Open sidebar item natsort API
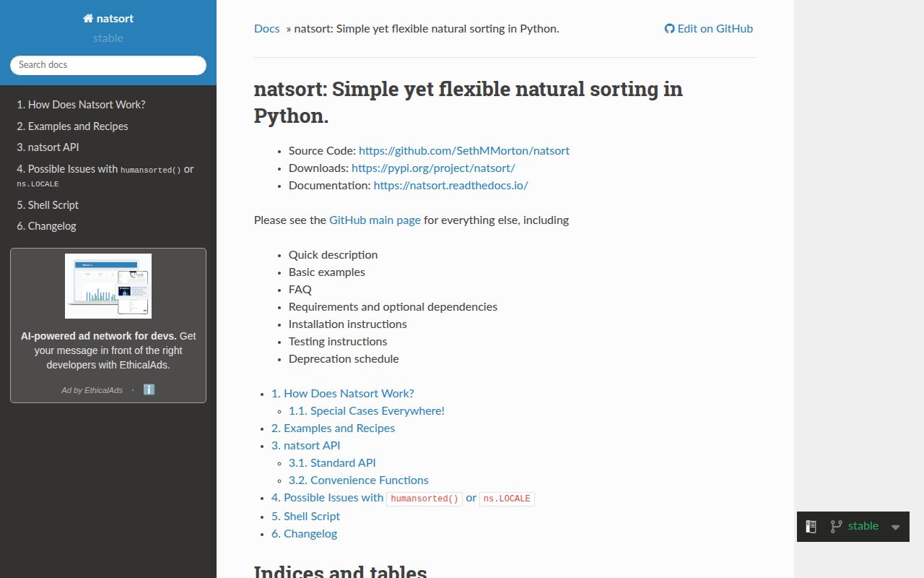The width and height of the screenshot is (924, 578). 108,147
